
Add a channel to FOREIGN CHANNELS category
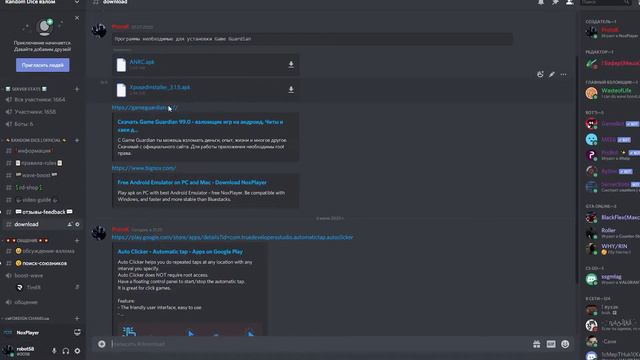tap(77, 318)
